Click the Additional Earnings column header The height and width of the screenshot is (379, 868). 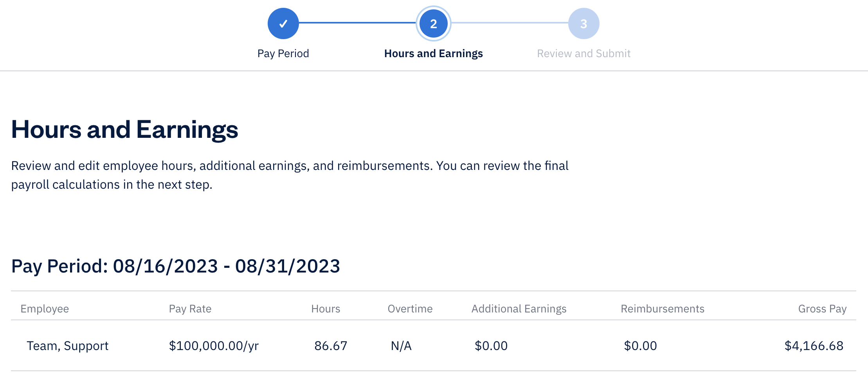click(519, 309)
